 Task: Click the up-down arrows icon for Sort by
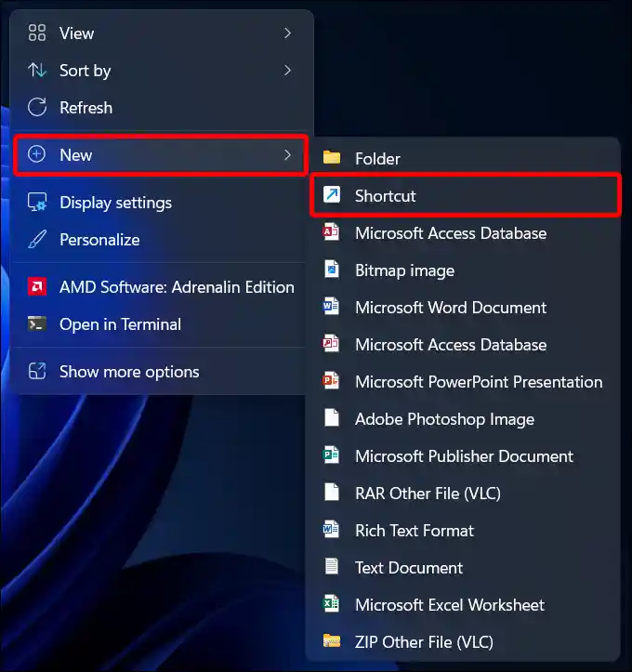click(37, 71)
